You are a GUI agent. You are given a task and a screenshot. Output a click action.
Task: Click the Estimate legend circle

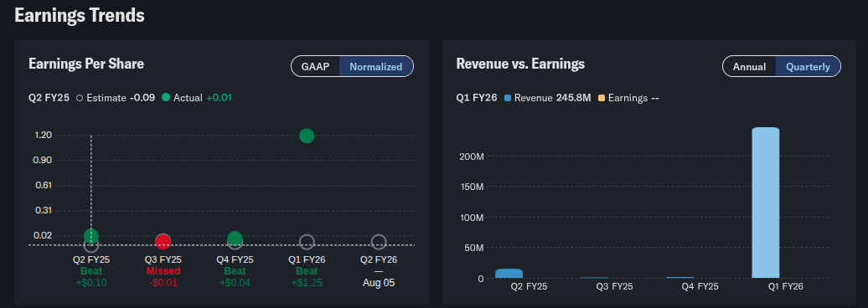[80, 98]
